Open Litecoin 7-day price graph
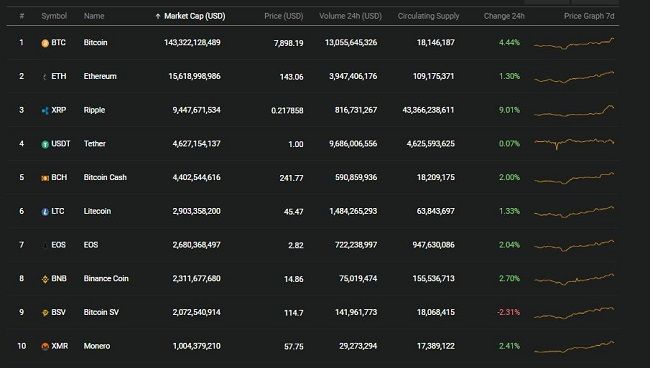This screenshot has height=368, width=650. coord(574,212)
